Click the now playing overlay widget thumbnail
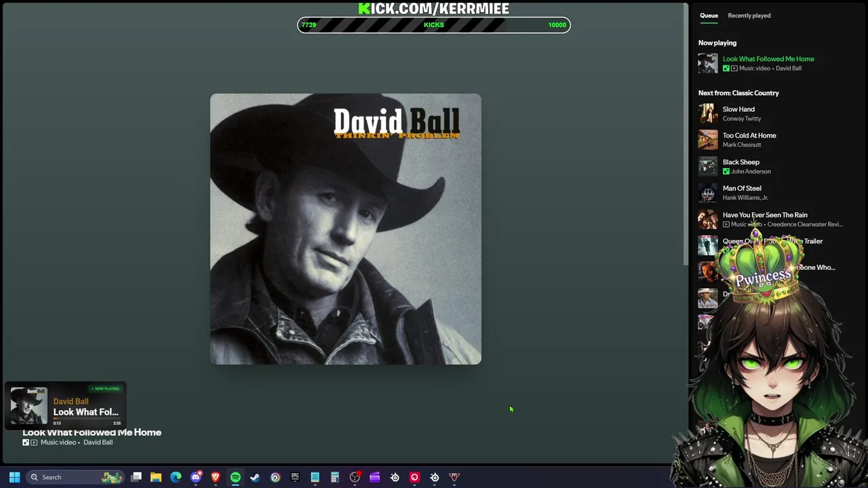 click(x=28, y=405)
